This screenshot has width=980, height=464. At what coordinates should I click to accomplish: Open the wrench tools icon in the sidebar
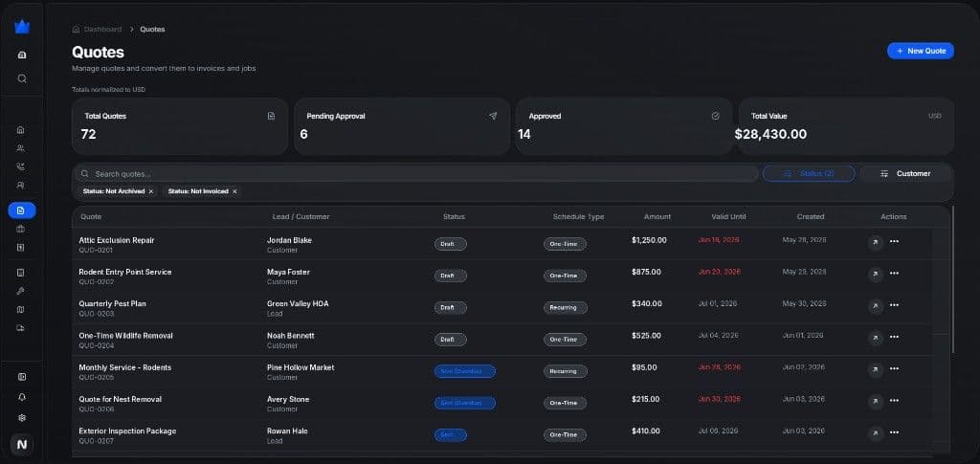[x=21, y=291]
